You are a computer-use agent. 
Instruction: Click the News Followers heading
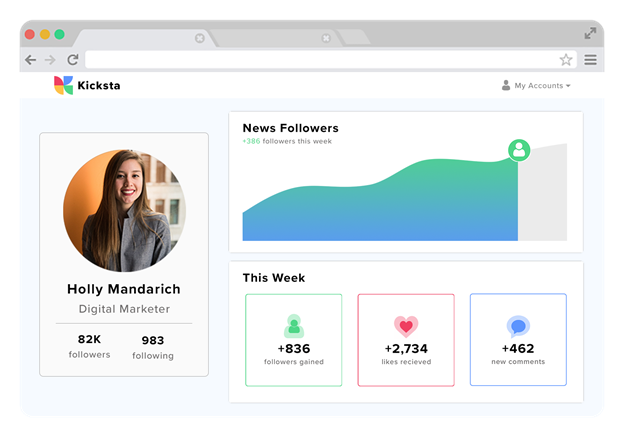click(x=291, y=128)
